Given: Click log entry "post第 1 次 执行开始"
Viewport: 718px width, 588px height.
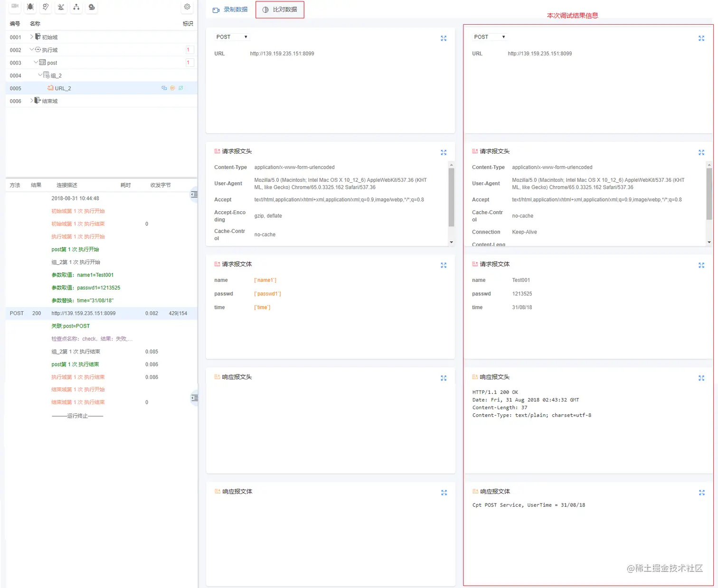Looking at the screenshot, I should click(75, 249).
